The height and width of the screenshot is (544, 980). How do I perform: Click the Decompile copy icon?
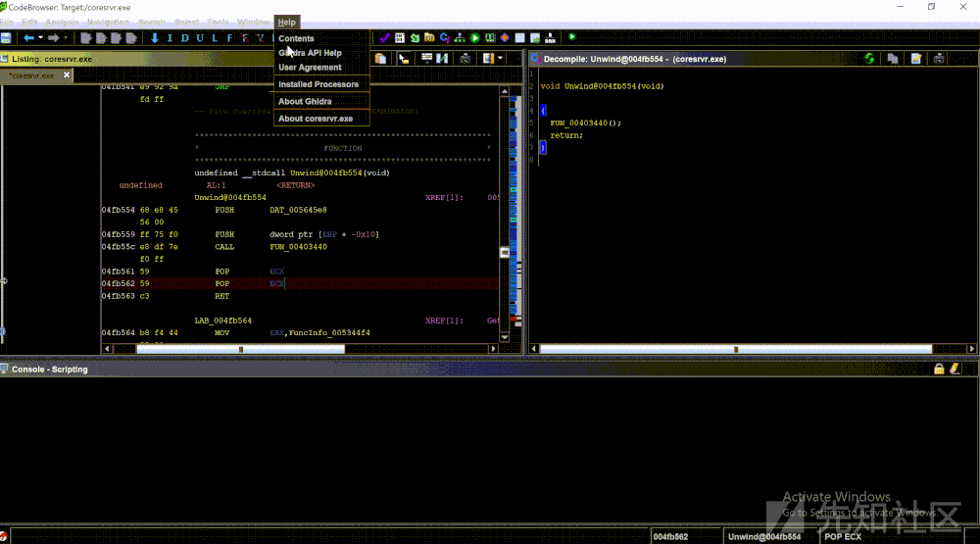click(x=893, y=59)
